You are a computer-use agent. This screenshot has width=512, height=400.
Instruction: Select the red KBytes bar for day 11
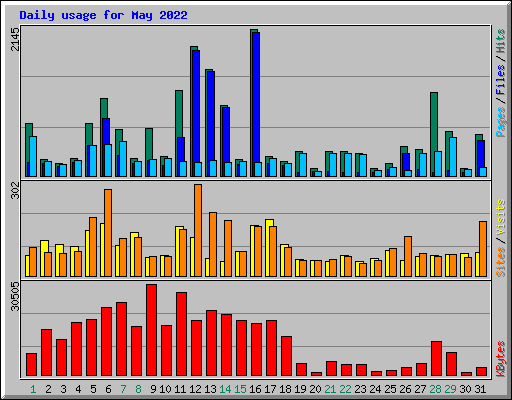(181, 334)
